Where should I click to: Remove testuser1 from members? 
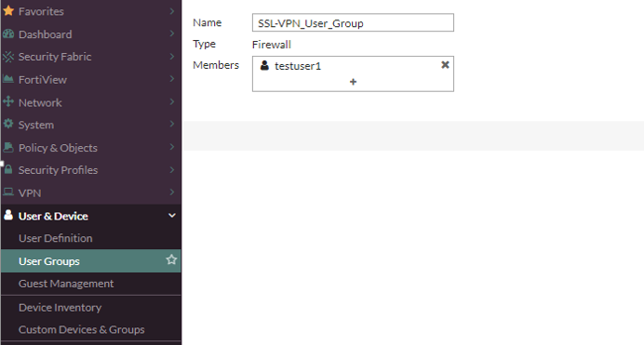coord(445,65)
